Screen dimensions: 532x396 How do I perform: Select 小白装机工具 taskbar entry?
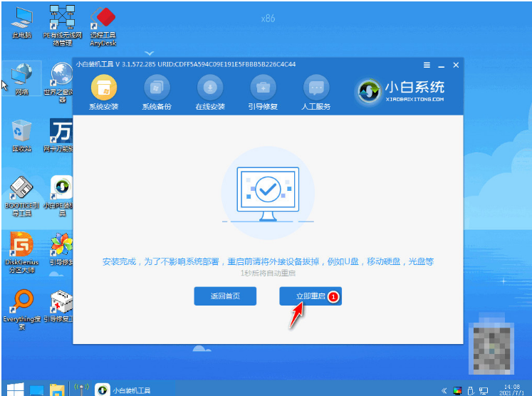pos(122,390)
